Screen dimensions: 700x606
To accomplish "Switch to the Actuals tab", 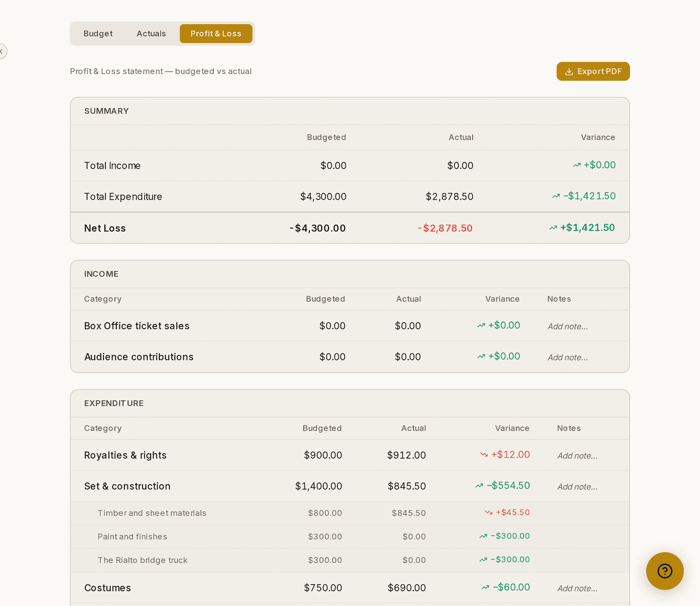I will click(151, 34).
